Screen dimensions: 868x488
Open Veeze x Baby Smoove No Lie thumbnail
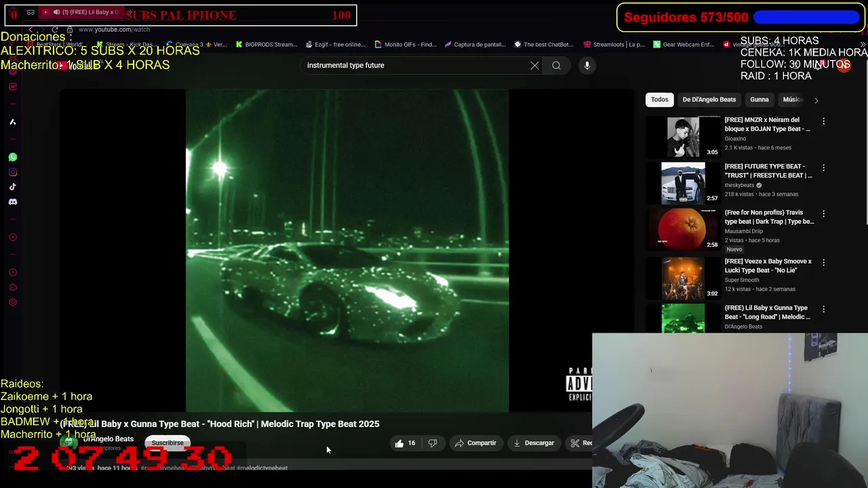(683, 278)
